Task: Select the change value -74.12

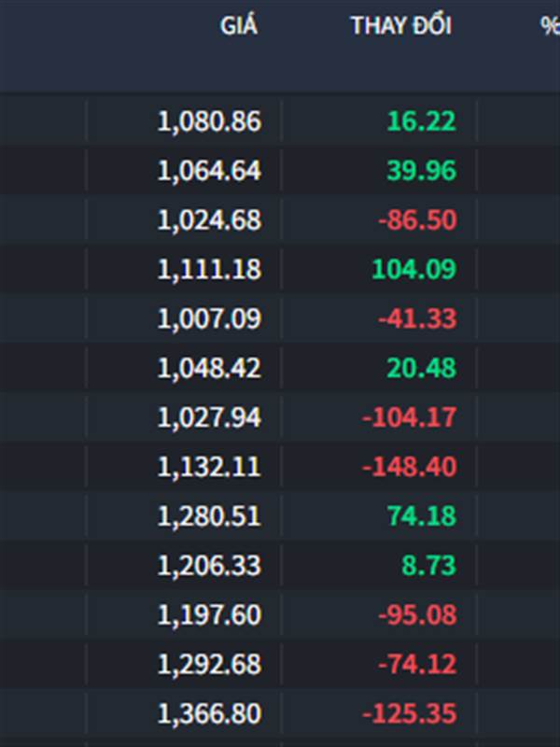Action: tap(417, 665)
